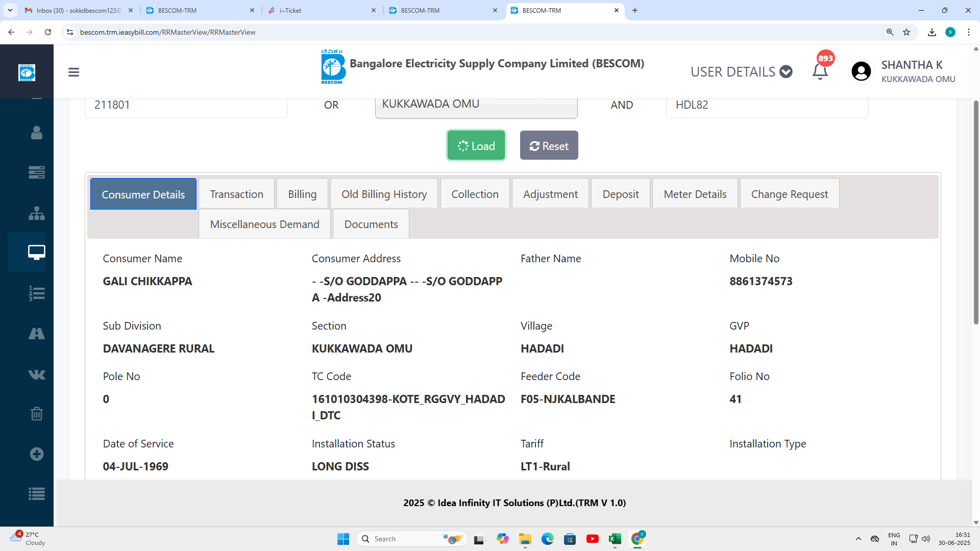Open Excel from the taskbar
This screenshot has height=551, width=980.
pos(615,539)
